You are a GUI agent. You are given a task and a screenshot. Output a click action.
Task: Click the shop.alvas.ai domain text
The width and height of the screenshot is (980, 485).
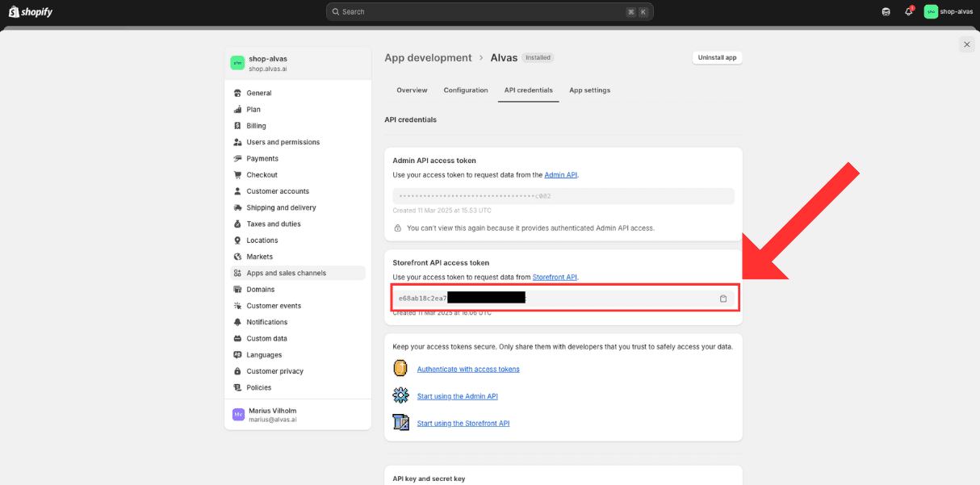(268, 69)
